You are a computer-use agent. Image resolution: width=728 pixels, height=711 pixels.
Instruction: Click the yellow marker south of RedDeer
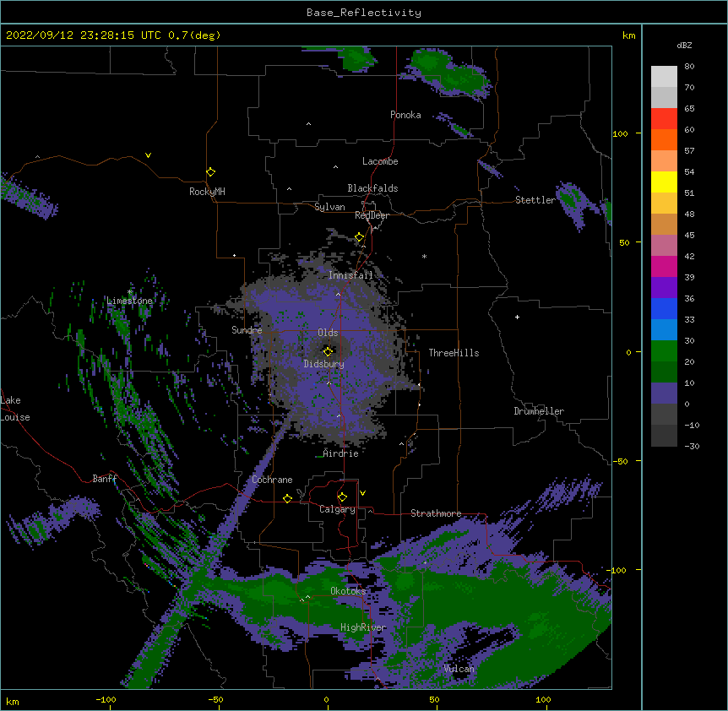pyautogui.click(x=360, y=237)
